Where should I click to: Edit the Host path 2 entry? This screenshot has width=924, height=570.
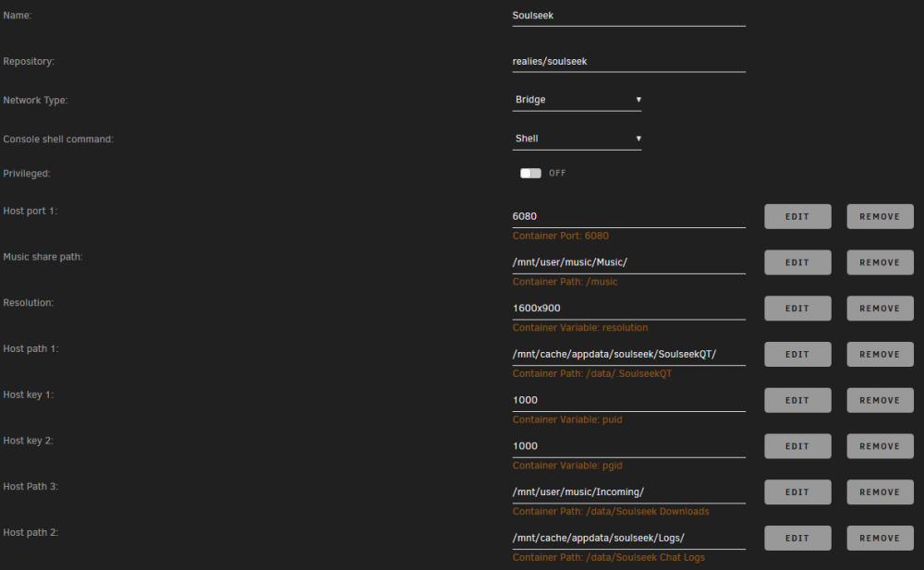(798, 539)
